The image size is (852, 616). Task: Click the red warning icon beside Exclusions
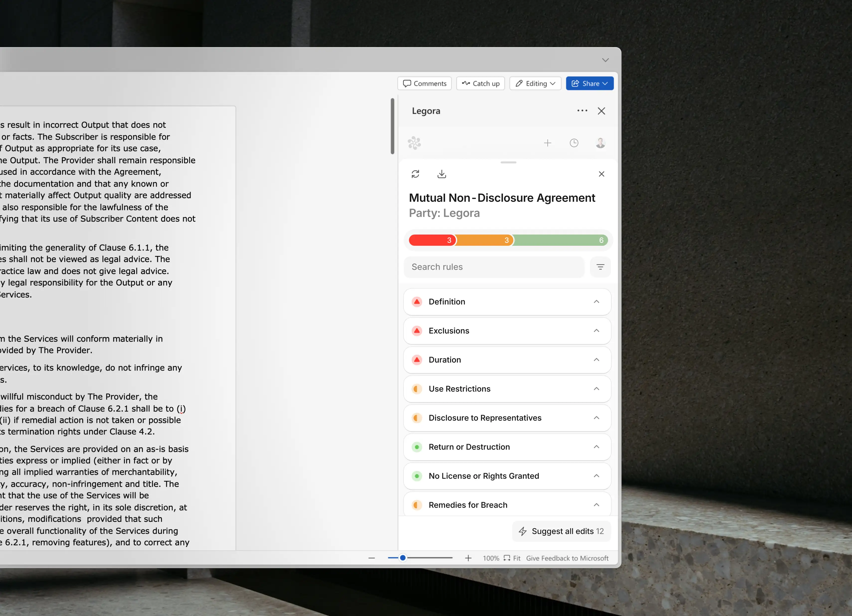pos(417,331)
